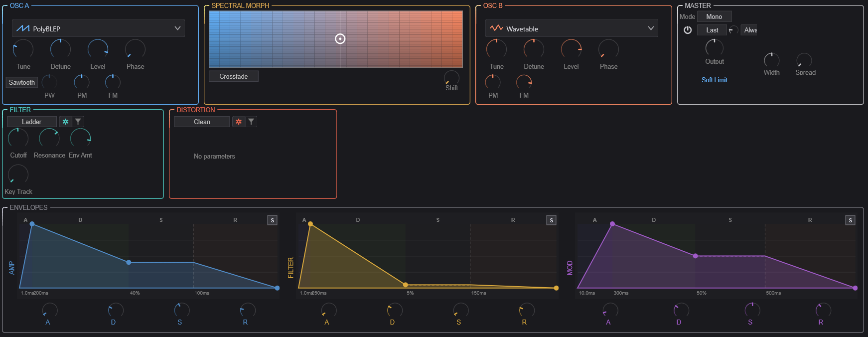The image size is (868, 337).
Task: Toggle the S button on AMP envelope
Action: [x=272, y=220]
